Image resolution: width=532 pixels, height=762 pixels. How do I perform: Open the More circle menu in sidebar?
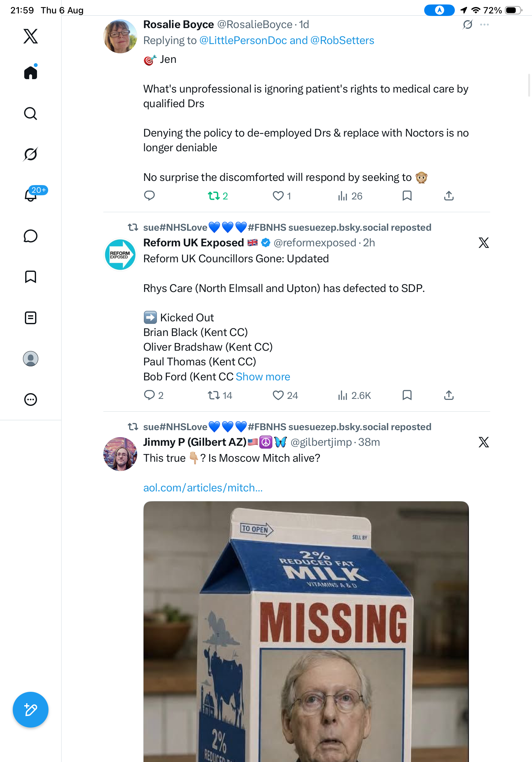pyautogui.click(x=31, y=400)
